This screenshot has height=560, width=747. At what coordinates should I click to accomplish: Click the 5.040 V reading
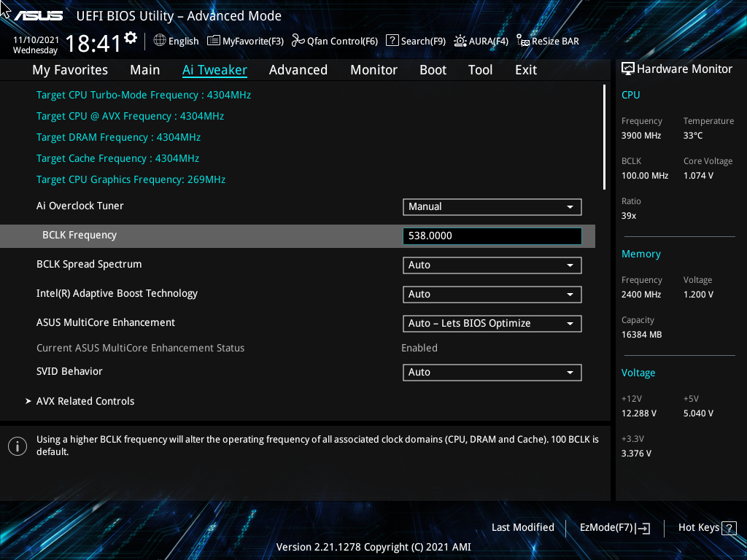tap(698, 413)
